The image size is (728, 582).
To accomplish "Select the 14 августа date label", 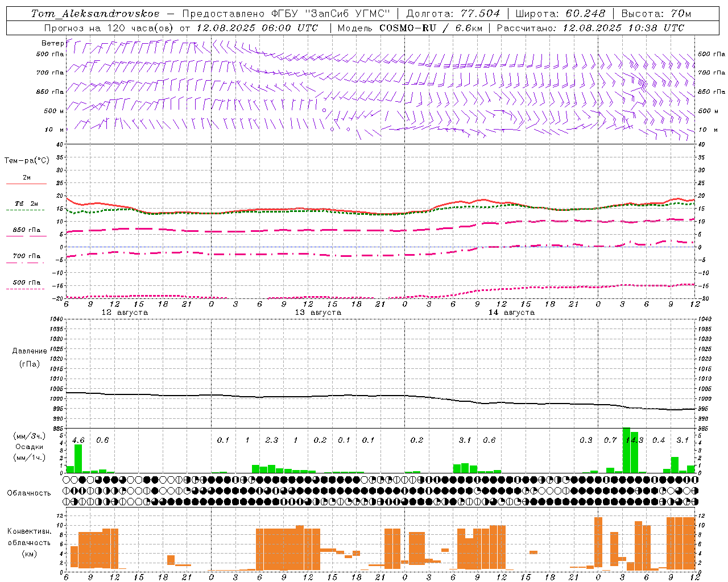I will click(x=511, y=313).
